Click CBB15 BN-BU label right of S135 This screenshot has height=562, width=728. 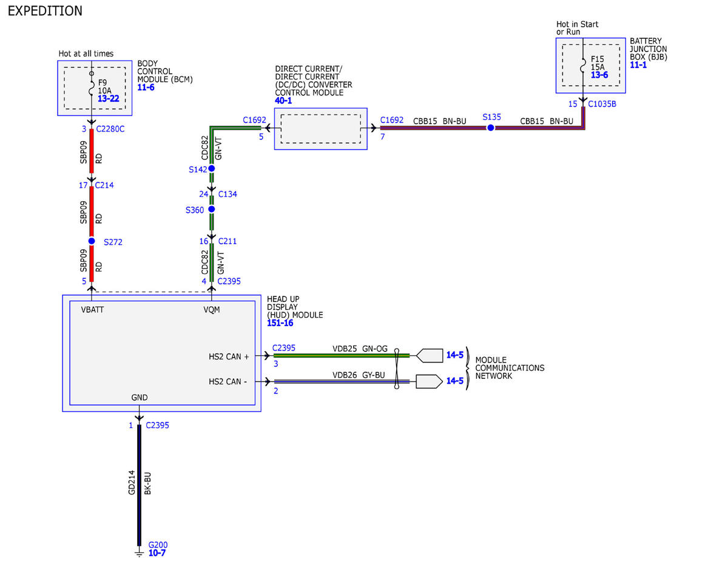point(547,121)
